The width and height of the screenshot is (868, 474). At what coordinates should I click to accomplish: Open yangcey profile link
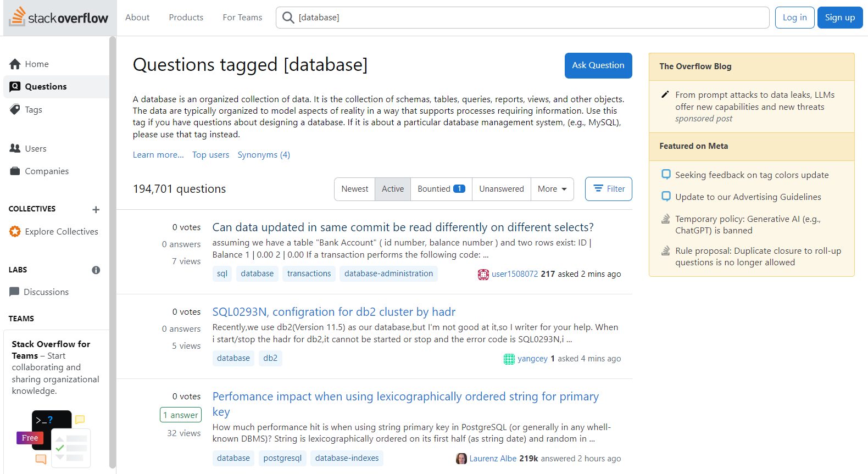[x=532, y=359]
